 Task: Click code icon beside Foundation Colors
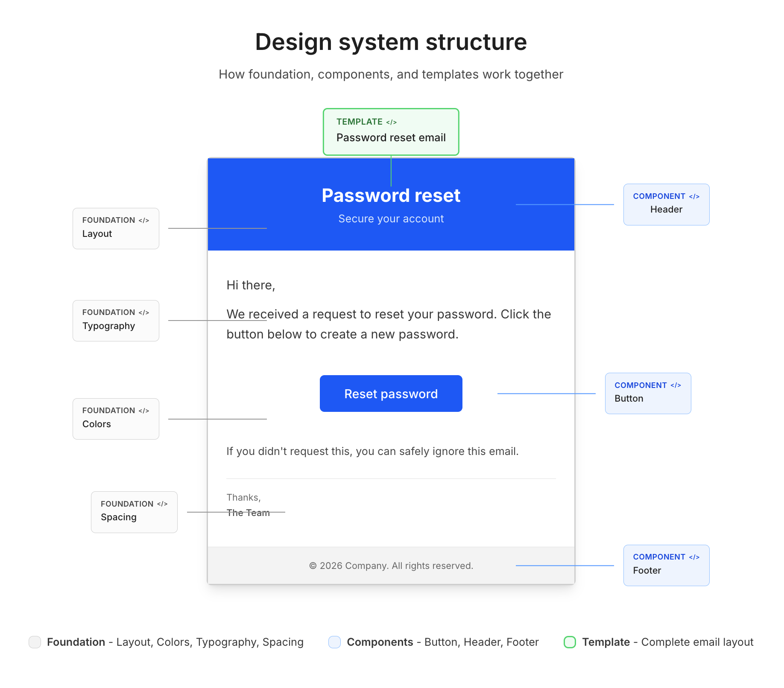(x=144, y=411)
